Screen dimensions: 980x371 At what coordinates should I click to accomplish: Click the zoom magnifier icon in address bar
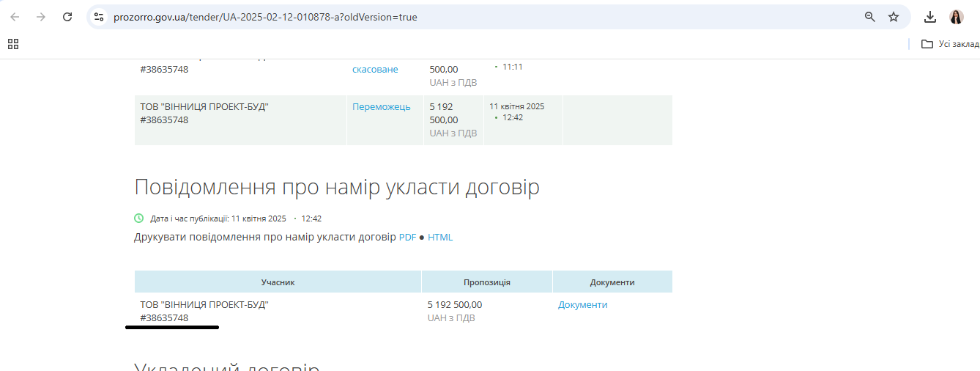click(x=870, y=17)
